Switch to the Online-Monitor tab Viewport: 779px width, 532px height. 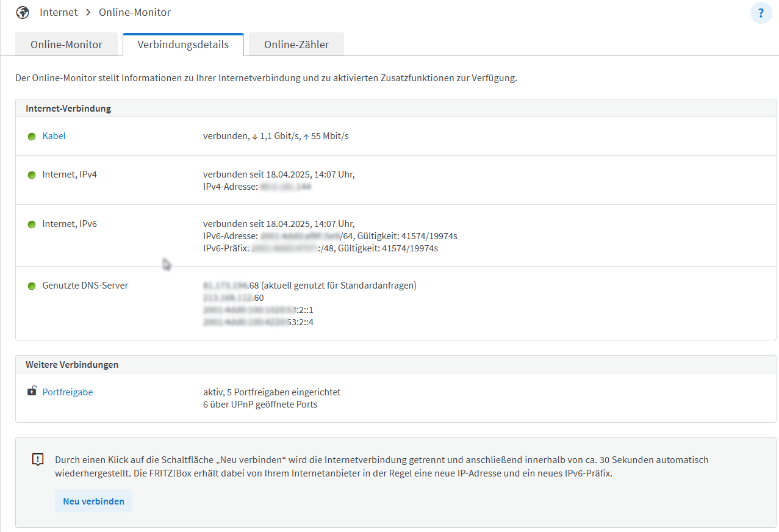[66, 45]
